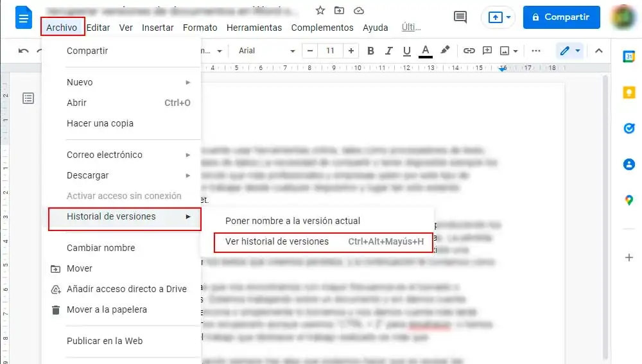
Task: Apply bold formatting
Action: (x=370, y=51)
